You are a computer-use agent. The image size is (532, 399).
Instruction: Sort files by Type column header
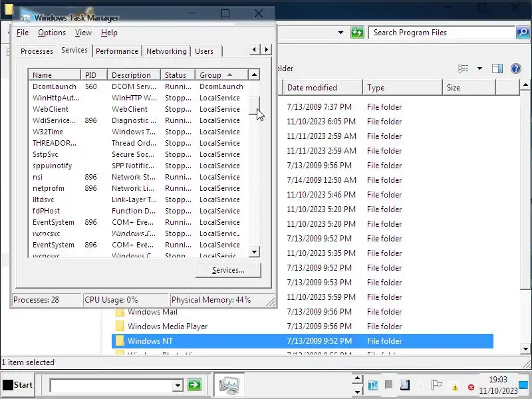point(402,88)
